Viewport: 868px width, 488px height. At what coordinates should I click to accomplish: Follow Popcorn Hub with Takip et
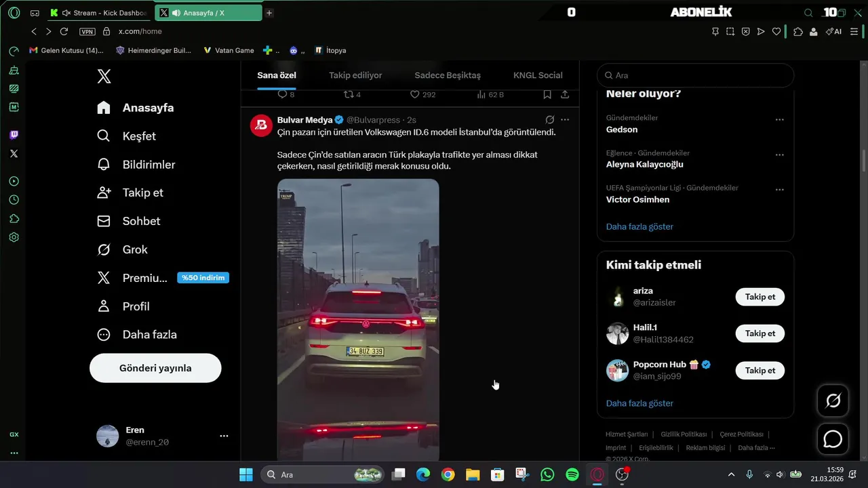tap(760, 370)
